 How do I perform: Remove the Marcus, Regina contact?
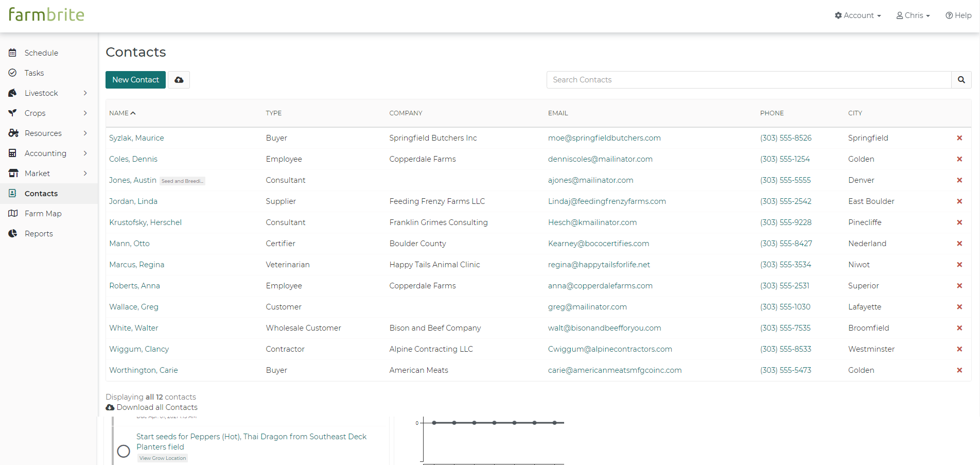click(x=959, y=265)
